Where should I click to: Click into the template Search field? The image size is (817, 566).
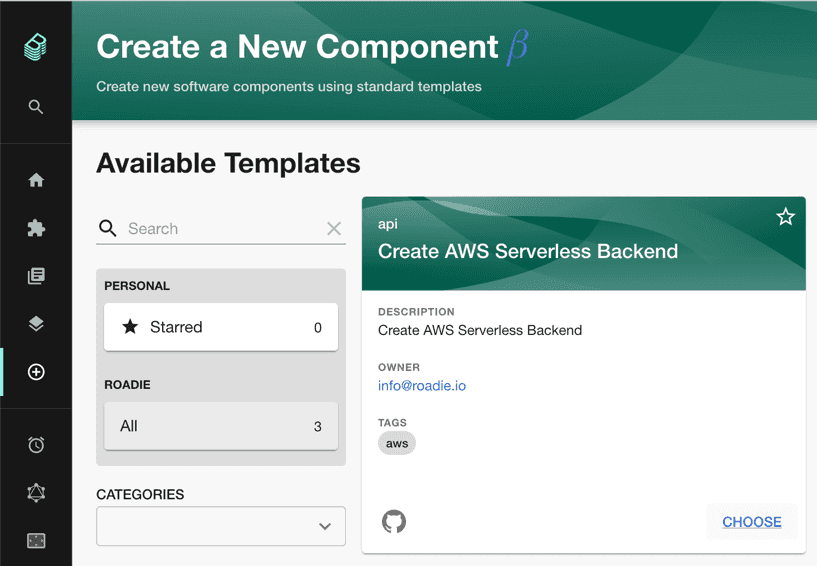pos(221,228)
